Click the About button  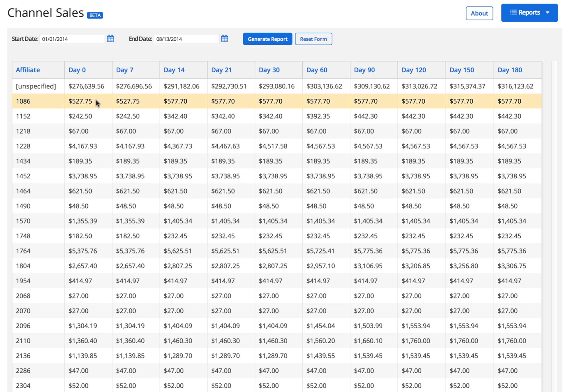click(479, 13)
